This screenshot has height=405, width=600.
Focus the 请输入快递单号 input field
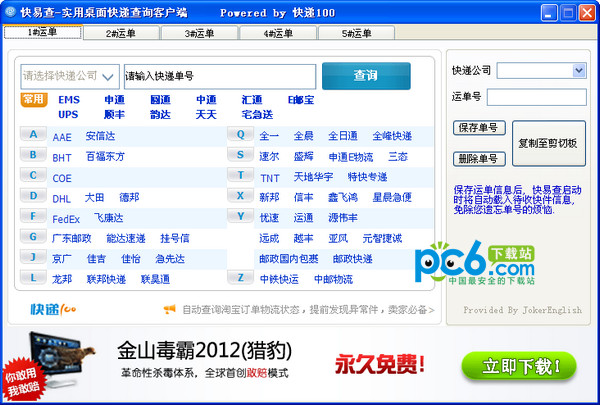pos(220,77)
